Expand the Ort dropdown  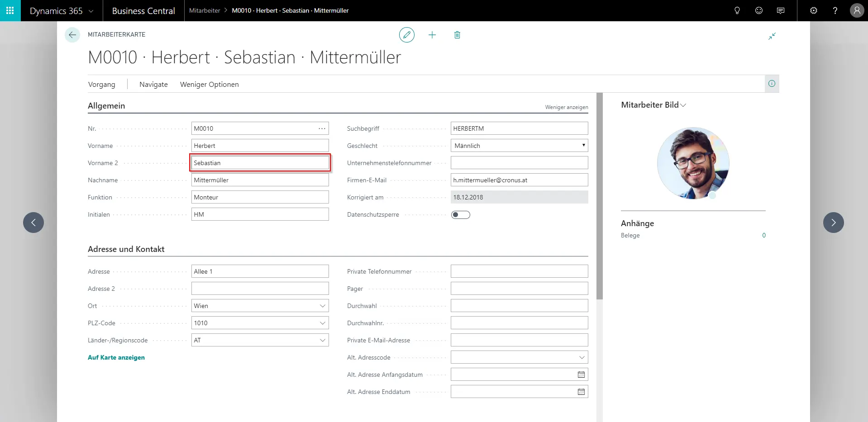click(x=323, y=306)
